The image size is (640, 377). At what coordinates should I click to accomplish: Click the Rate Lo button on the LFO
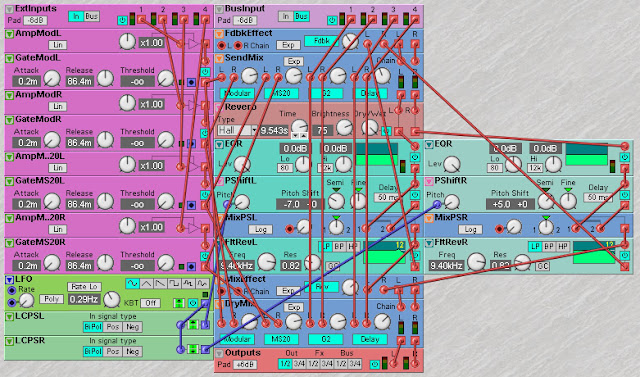84,287
